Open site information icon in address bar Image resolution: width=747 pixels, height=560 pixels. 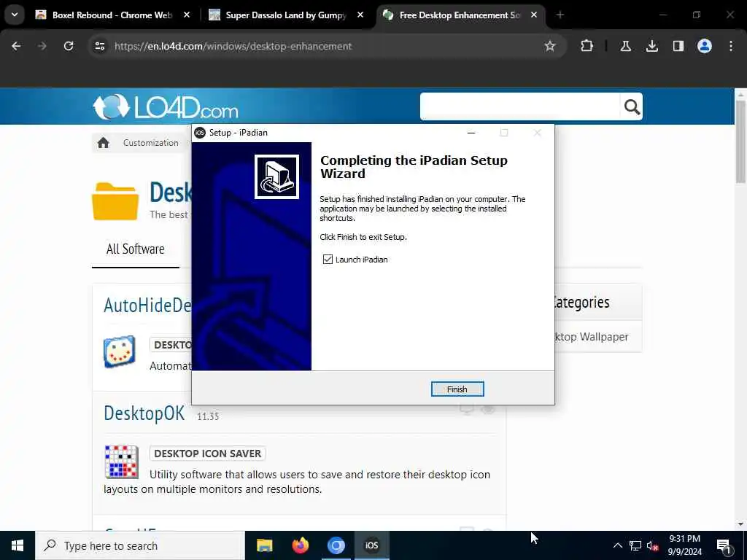99,46
